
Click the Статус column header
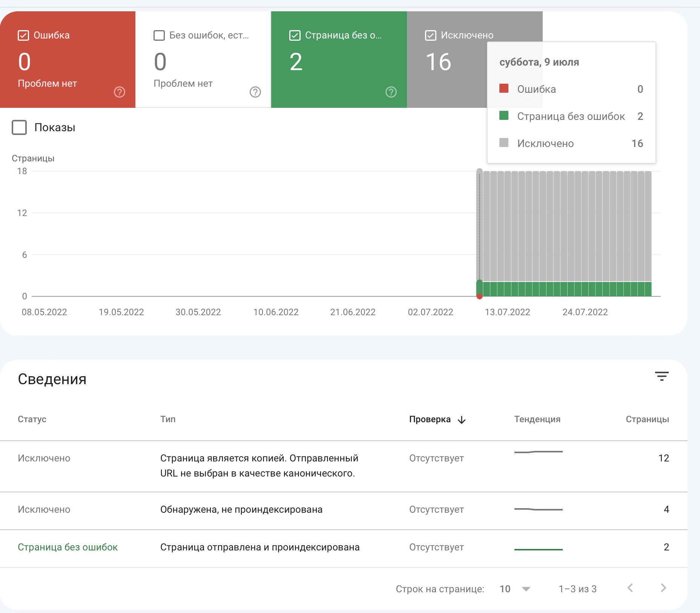click(32, 419)
